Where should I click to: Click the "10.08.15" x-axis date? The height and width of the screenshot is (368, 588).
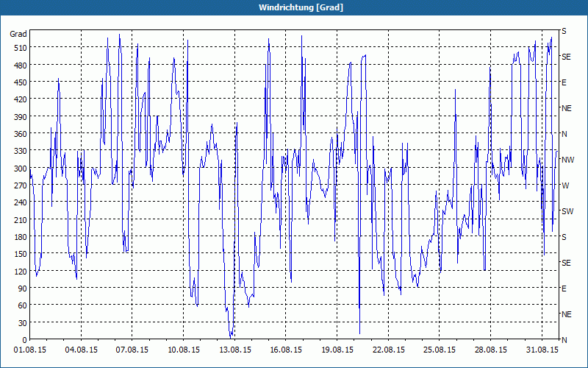[183, 350]
